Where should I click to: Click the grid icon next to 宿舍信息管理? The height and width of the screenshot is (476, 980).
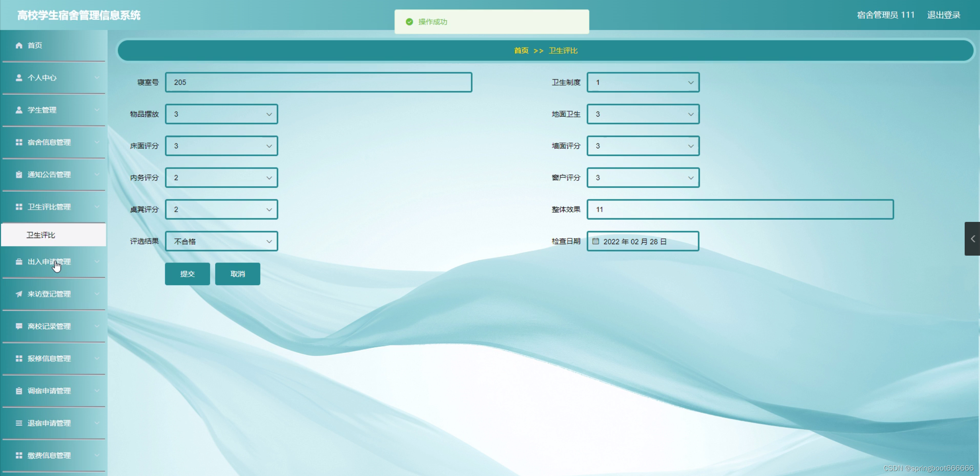(x=19, y=142)
